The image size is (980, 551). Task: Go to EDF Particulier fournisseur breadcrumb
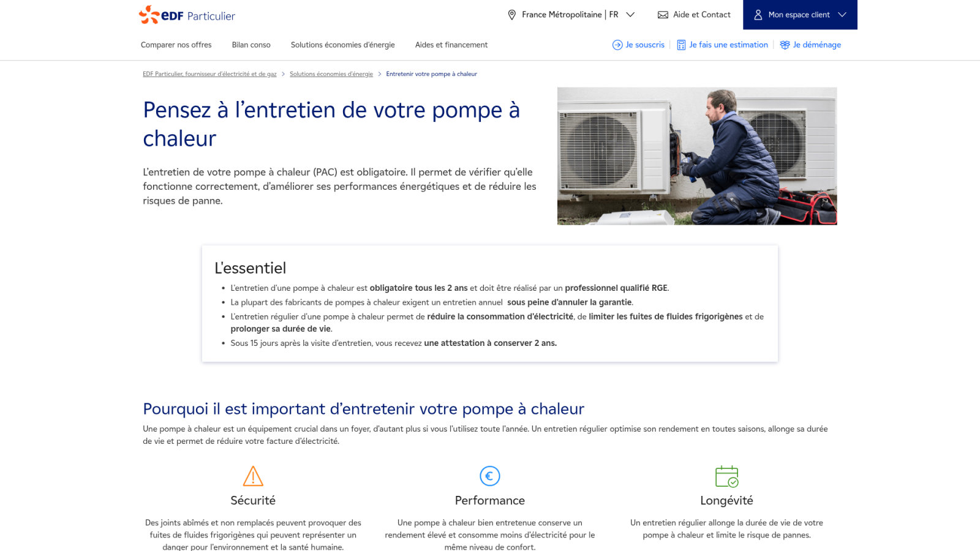[209, 74]
